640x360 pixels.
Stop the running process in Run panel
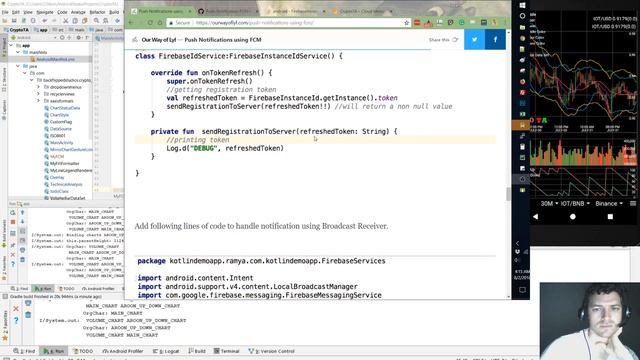tap(13, 222)
